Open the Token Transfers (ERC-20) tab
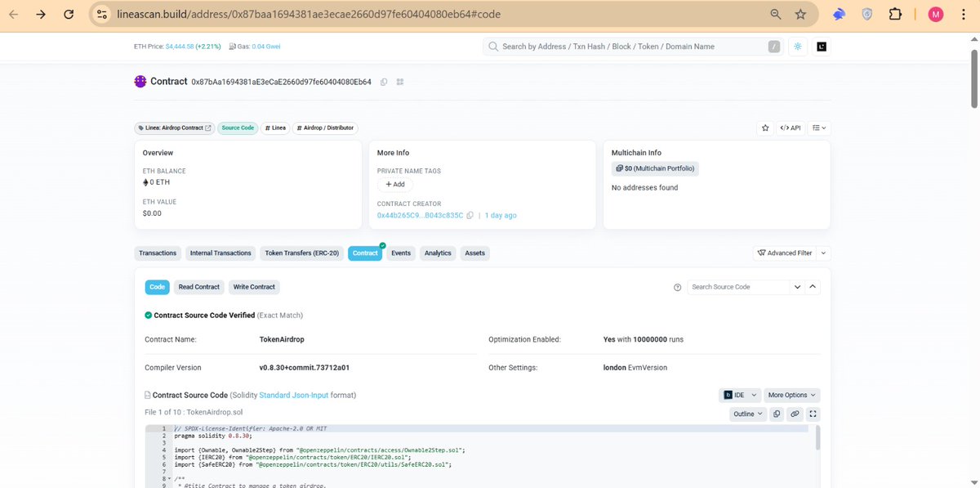Viewport: 980px width, 488px height. pos(301,253)
